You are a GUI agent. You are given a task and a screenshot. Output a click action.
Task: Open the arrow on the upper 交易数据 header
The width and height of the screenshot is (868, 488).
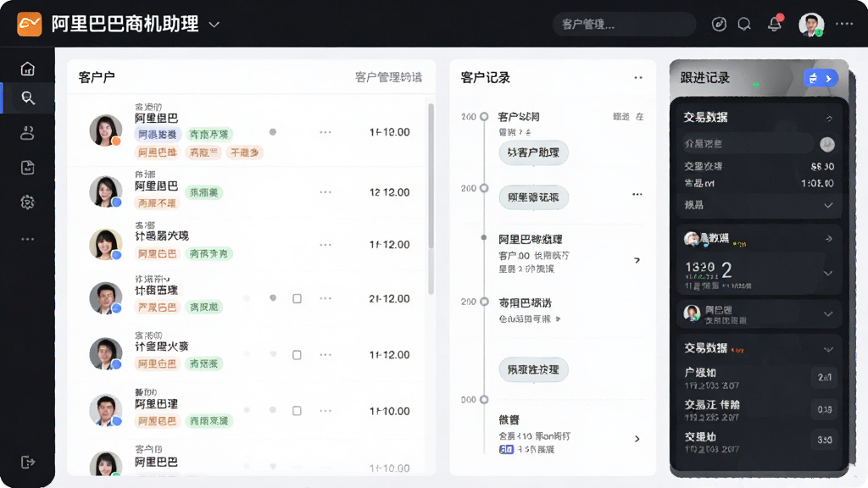pyautogui.click(x=829, y=118)
